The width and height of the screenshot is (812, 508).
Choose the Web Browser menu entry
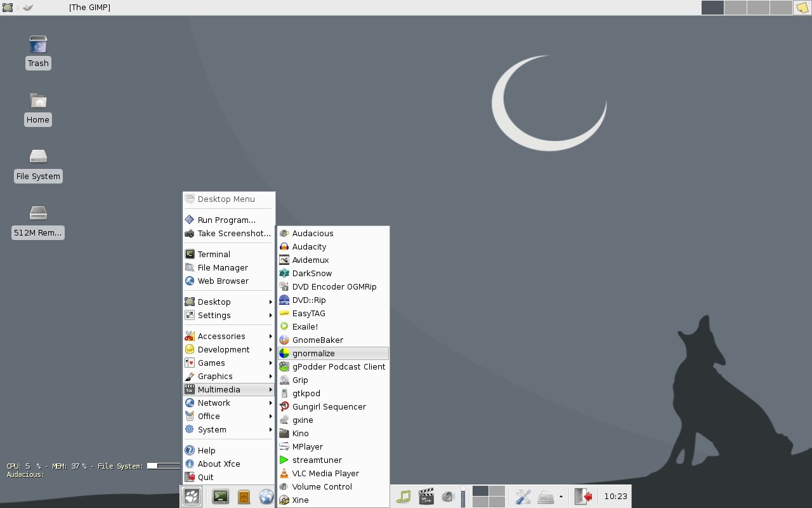(229, 281)
